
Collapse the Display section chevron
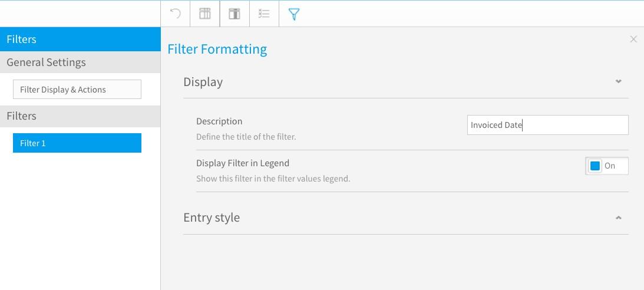click(618, 81)
